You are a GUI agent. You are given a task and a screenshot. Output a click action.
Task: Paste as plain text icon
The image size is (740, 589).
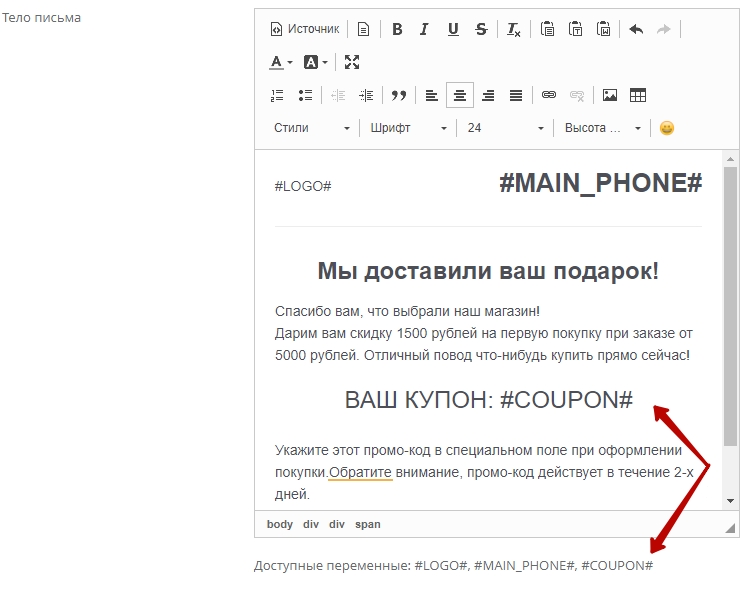tap(576, 29)
